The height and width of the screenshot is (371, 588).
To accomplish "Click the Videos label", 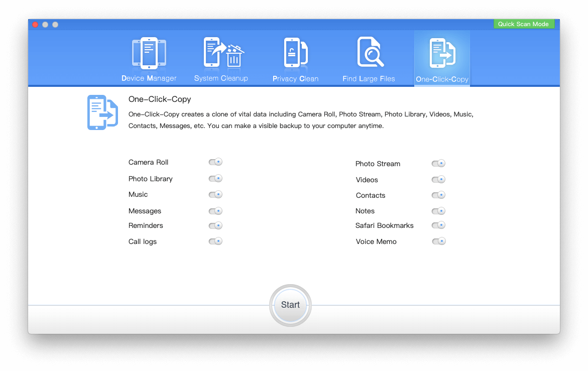I will pyautogui.click(x=367, y=180).
